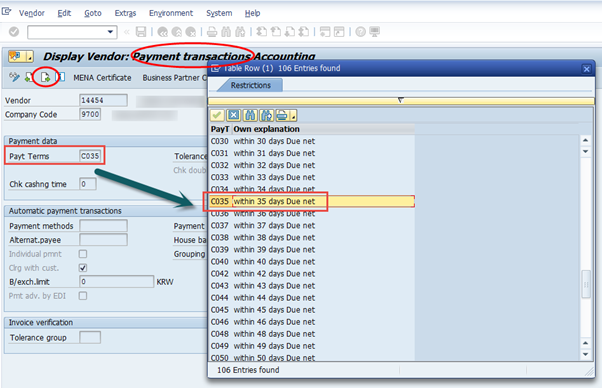Select row C045 within 45 days Due net

(x=312, y=310)
